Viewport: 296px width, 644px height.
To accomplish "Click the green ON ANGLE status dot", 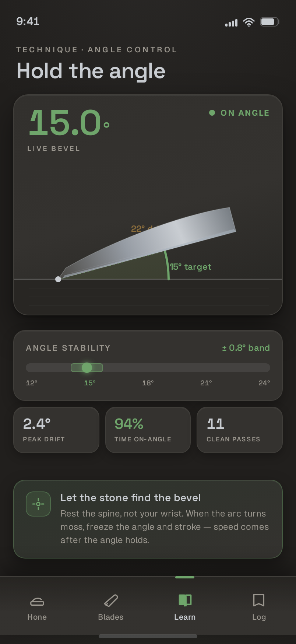I will (212, 113).
